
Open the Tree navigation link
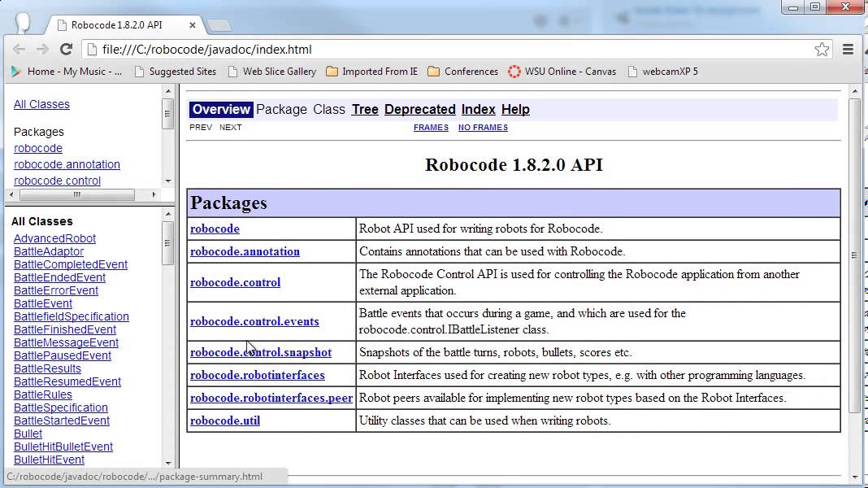[x=365, y=109]
